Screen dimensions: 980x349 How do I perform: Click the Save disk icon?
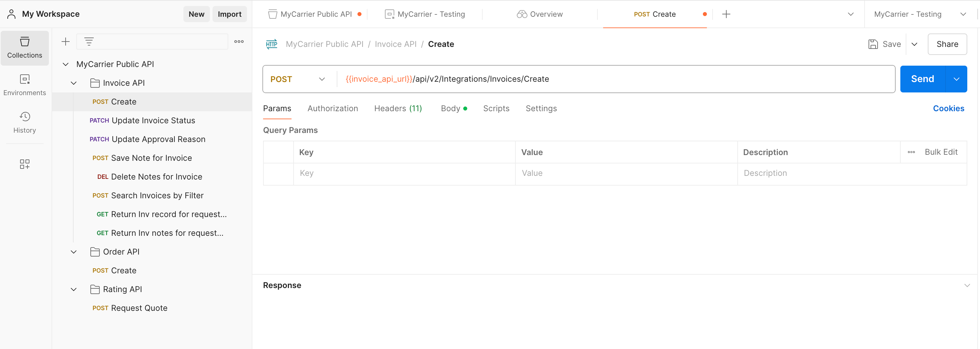[x=873, y=44]
